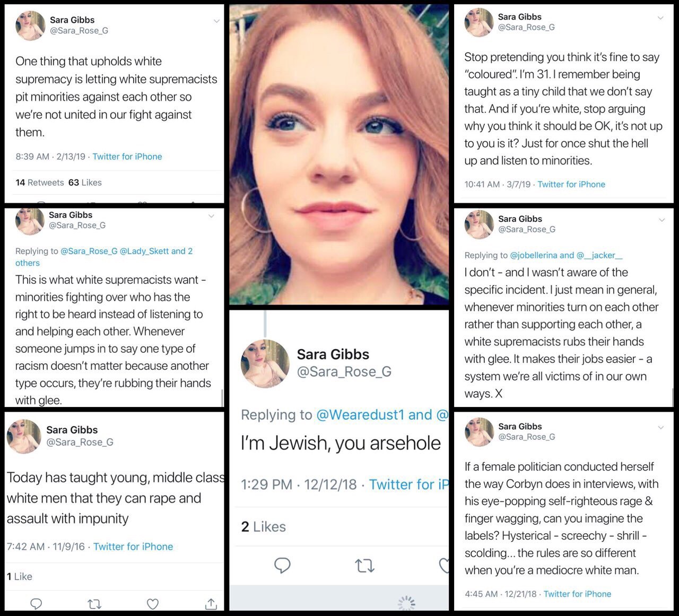Like the 11/9/16 tweet with heart icon
This screenshot has width=679, height=616.
click(153, 604)
